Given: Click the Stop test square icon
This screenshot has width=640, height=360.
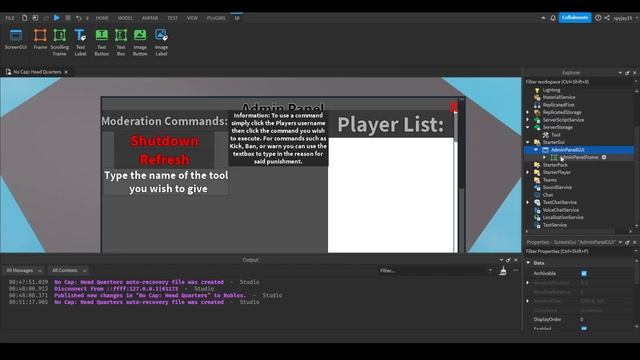Looking at the screenshot, I should tap(68, 18).
